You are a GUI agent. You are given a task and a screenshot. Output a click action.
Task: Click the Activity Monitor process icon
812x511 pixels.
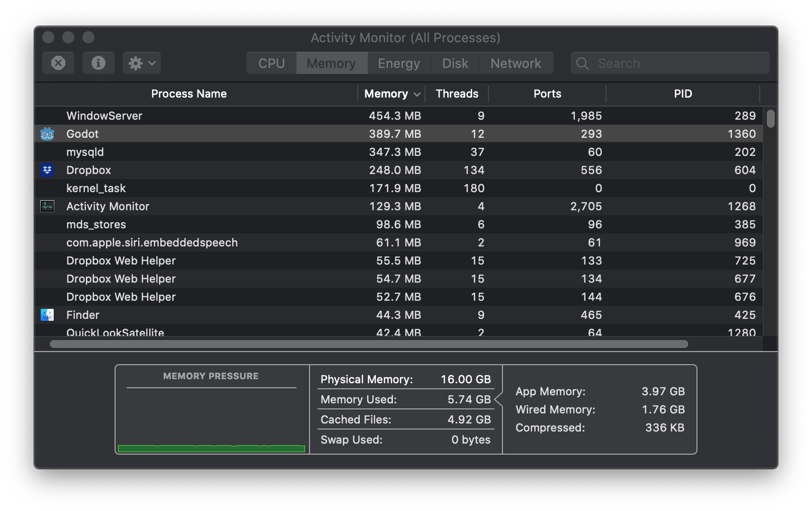(47, 206)
